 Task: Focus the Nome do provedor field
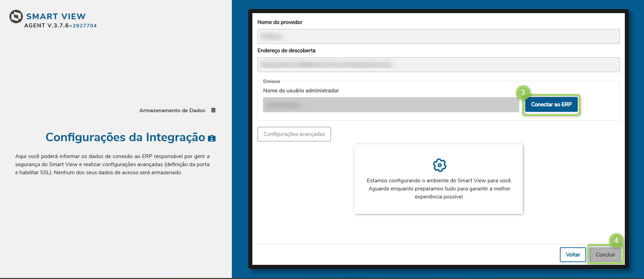pos(438,36)
